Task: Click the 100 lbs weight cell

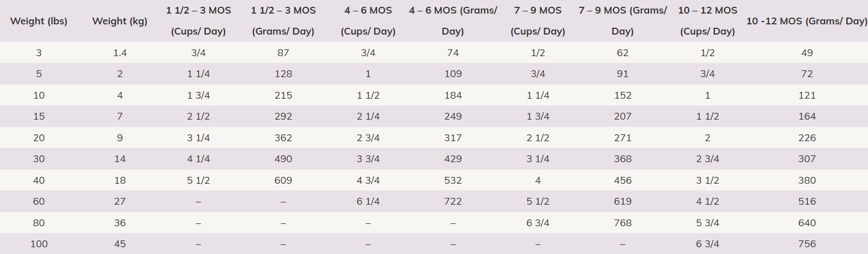Action: click(39, 244)
